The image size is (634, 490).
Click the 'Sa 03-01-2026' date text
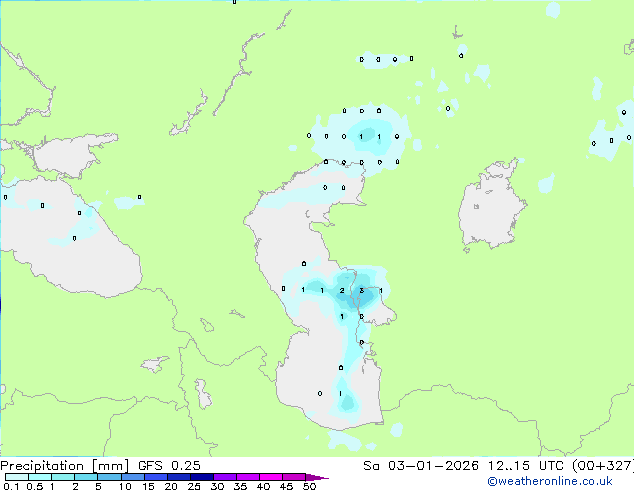(421, 466)
